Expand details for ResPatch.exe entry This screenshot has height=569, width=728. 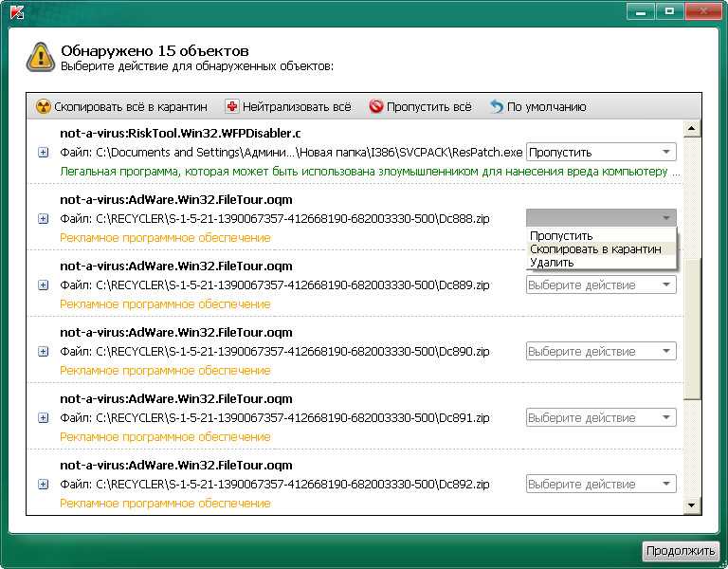(43, 153)
